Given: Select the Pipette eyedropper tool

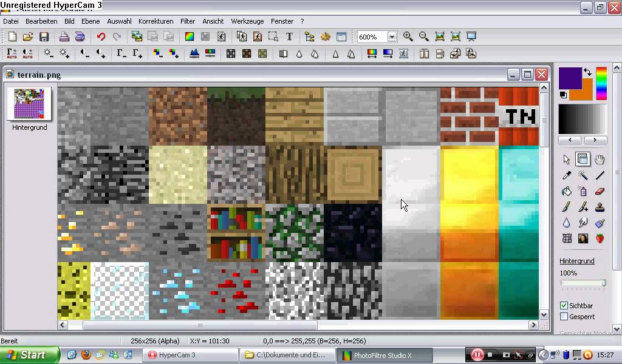Looking at the screenshot, I should (x=567, y=175).
